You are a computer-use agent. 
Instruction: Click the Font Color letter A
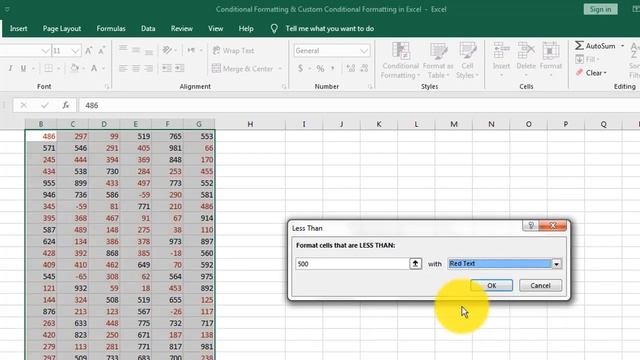pos(94,69)
